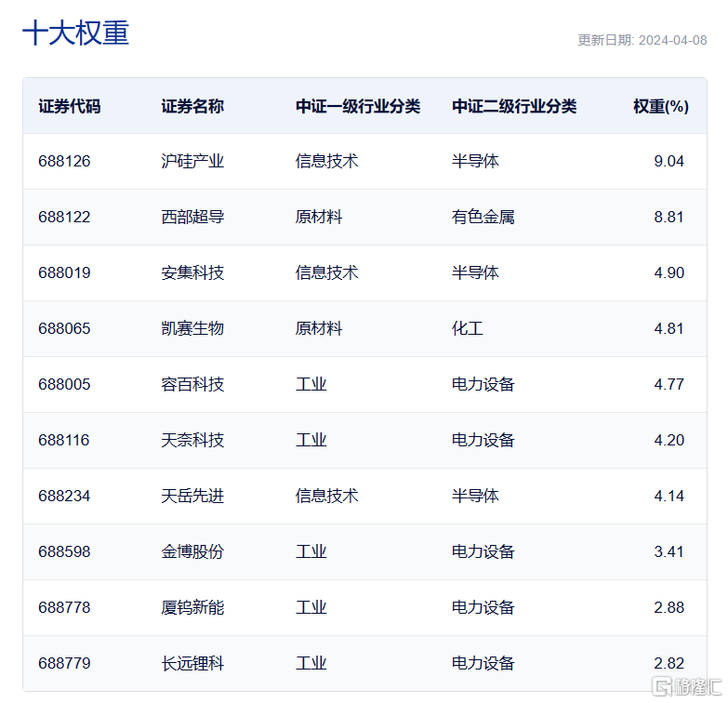Click 电力设备 in the 容百科技 row

(483, 384)
